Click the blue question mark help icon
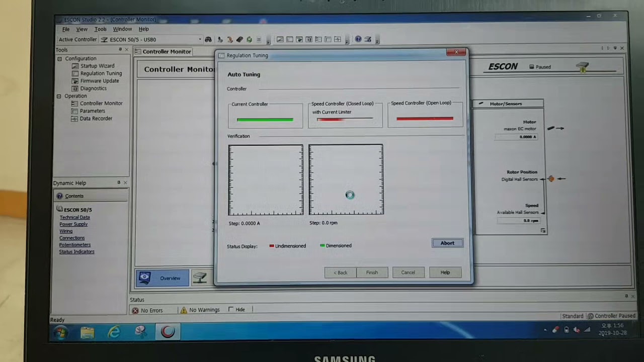This screenshot has height=362, width=644. coord(358,39)
